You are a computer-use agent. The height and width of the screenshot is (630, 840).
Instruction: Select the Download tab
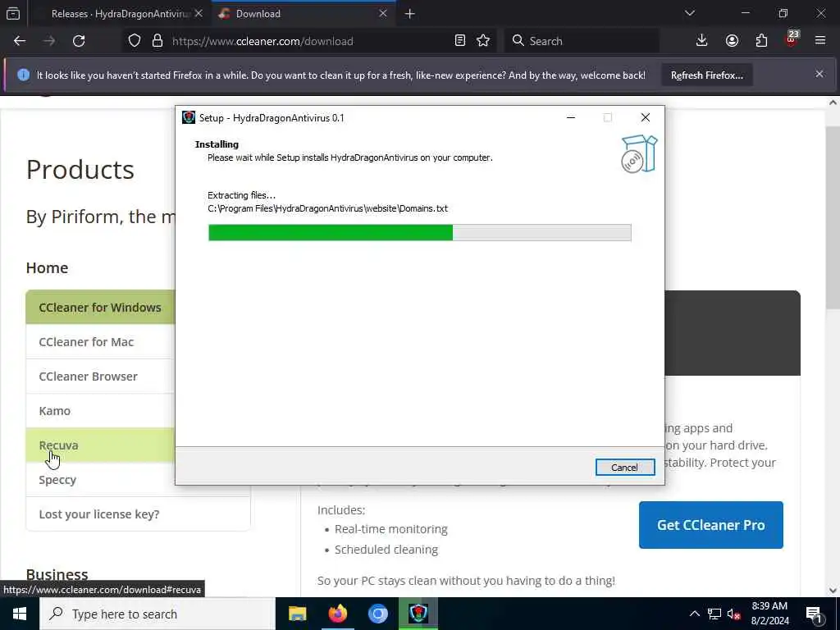(x=304, y=14)
